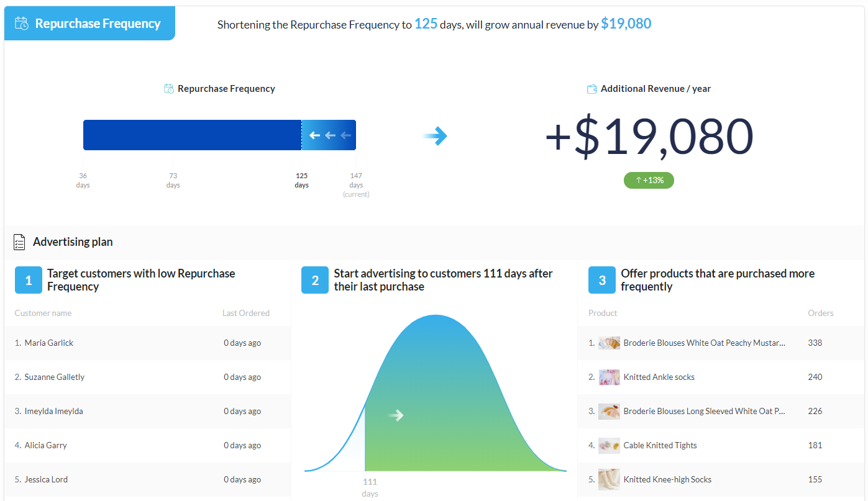
Task: Click Maria Garlick's 0 days ago value
Action: point(242,343)
